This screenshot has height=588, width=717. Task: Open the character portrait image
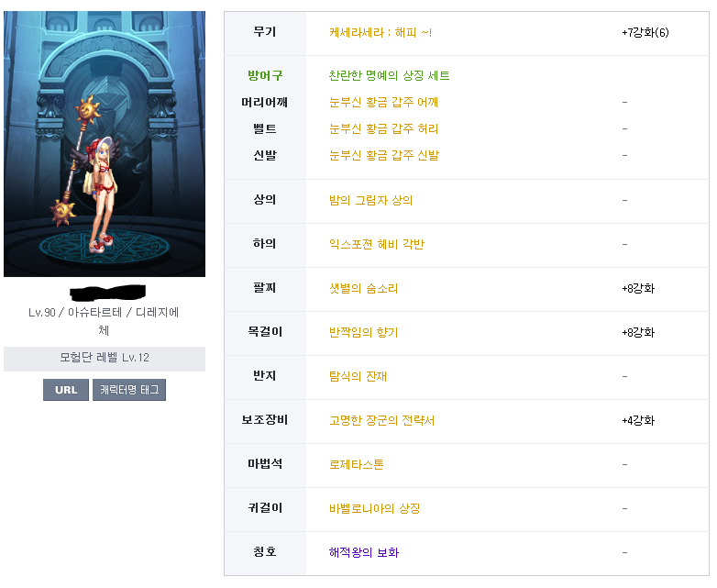105,144
